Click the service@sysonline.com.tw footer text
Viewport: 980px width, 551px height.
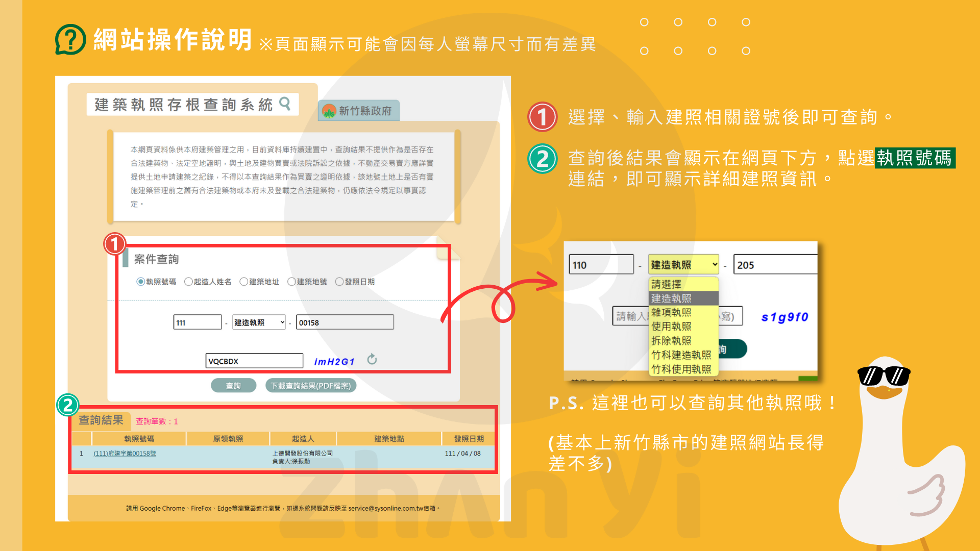(x=385, y=508)
